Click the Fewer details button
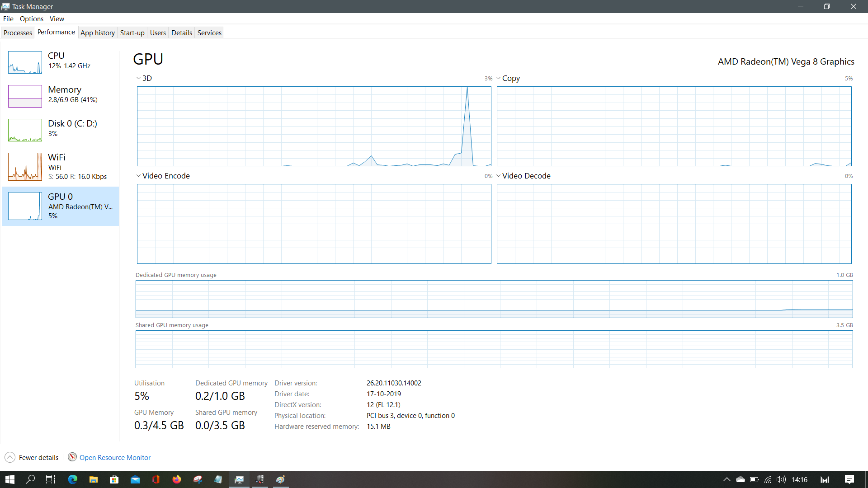This screenshot has height=488, width=868. pyautogui.click(x=38, y=457)
